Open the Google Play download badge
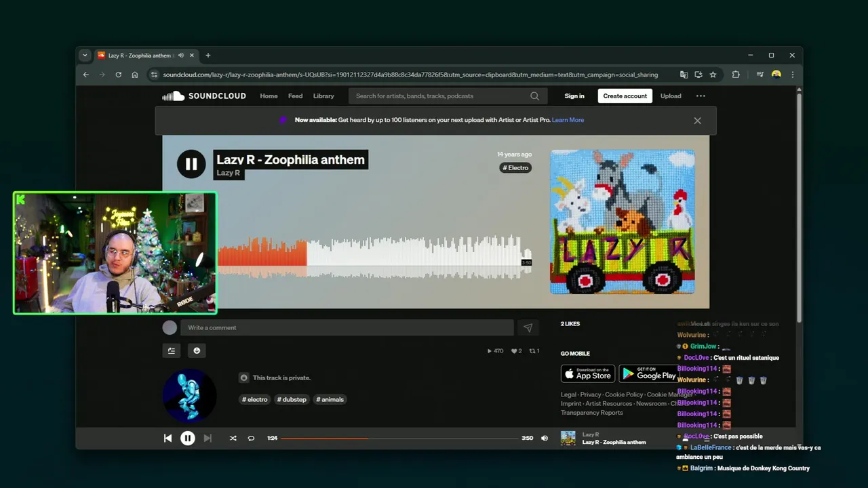The image size is (868, 488). point(649,373)
